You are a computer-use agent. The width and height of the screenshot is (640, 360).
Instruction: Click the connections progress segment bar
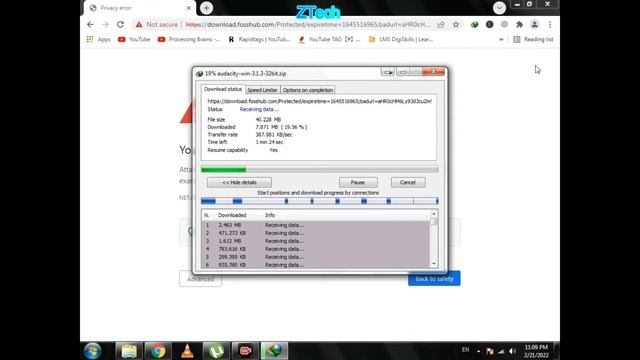(x=320, y=201)
